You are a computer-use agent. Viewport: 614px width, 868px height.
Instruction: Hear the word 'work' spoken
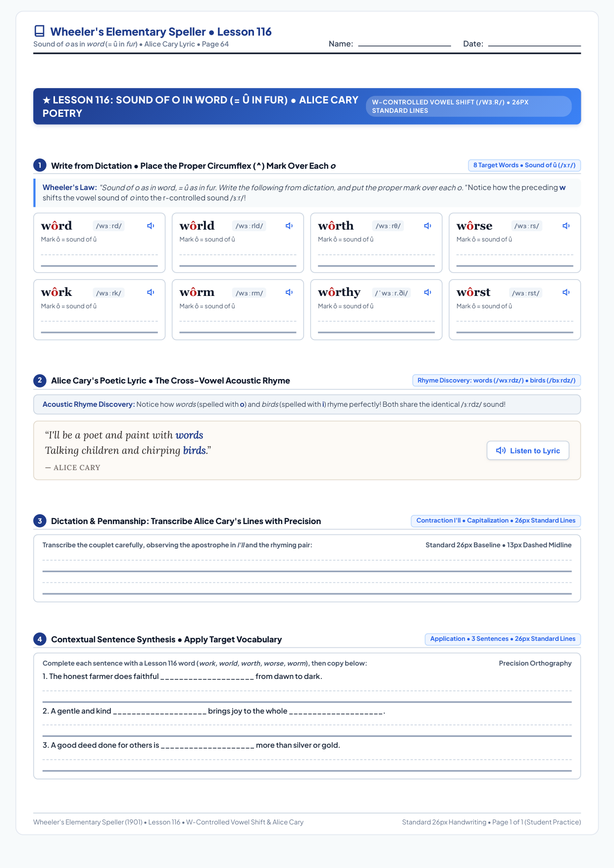(x=151, y=292)
